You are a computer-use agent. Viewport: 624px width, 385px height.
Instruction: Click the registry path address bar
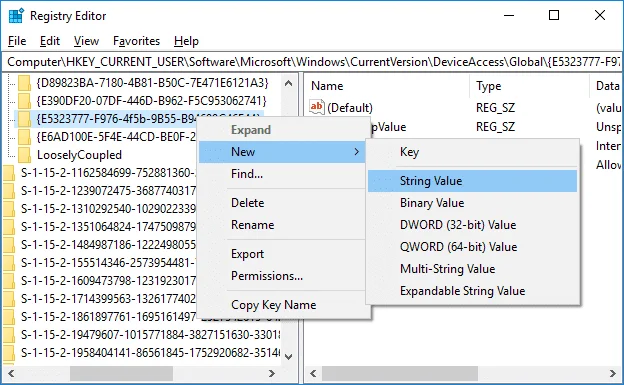tap(312, 62)
